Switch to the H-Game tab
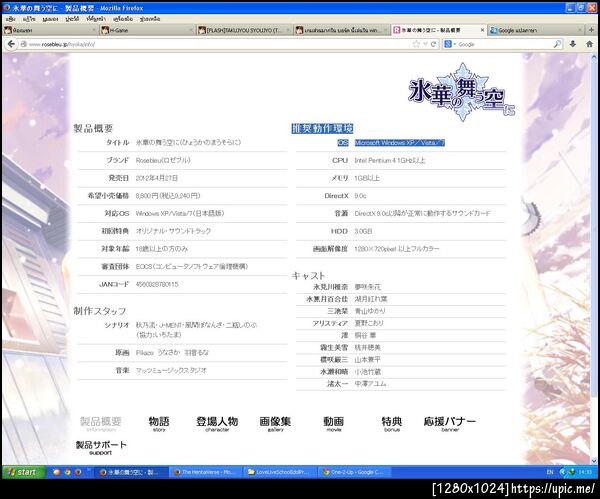Viewport: 600px width, 499px height. (147, 30)
